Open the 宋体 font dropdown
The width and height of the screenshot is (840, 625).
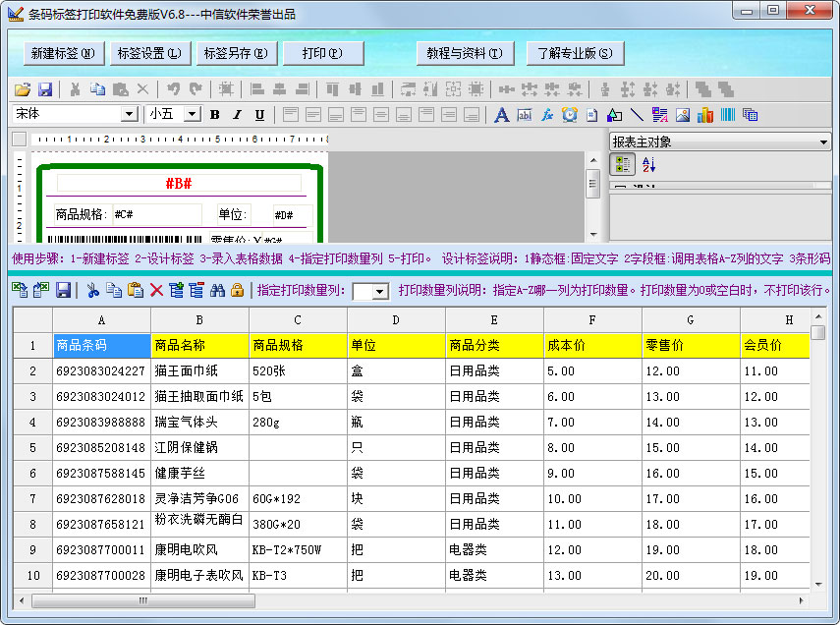[x=128, y=114]
